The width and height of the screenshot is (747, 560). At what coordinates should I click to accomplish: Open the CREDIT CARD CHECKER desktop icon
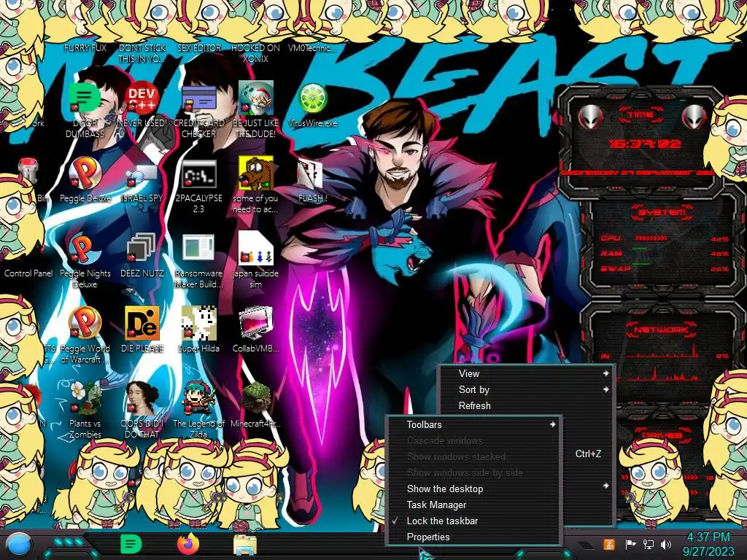click(x=199, y=98)
